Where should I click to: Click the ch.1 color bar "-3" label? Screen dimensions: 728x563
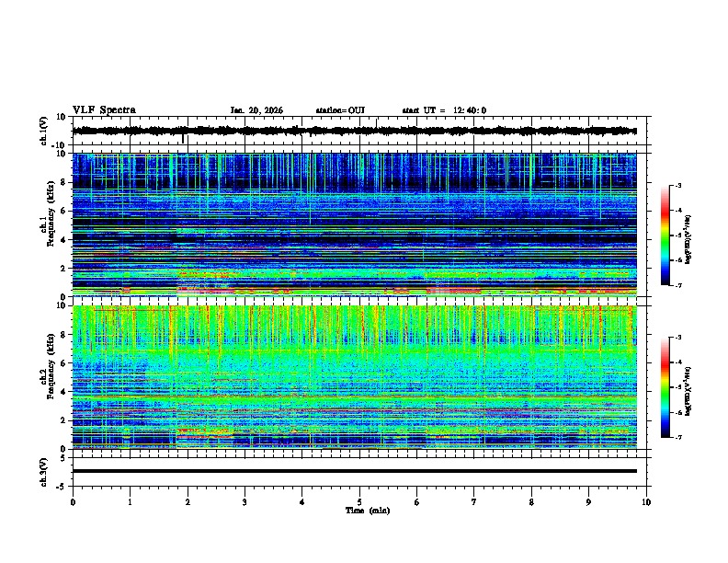677,185
